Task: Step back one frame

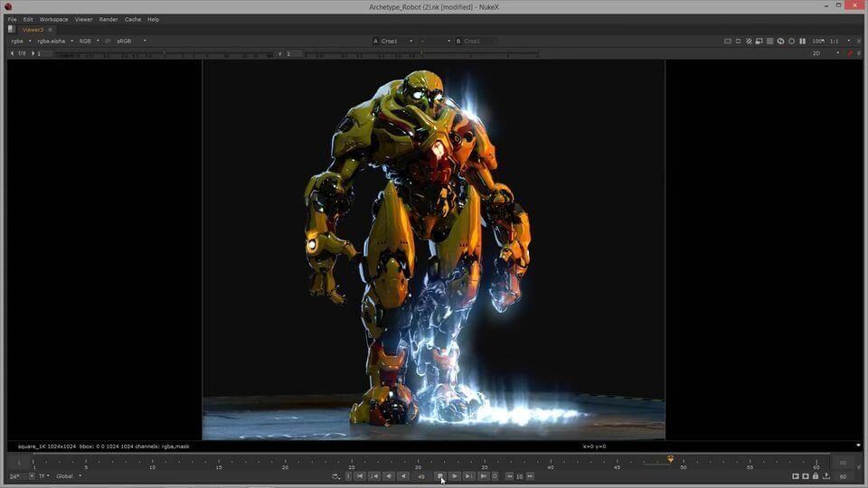Action: pos(389,476)
